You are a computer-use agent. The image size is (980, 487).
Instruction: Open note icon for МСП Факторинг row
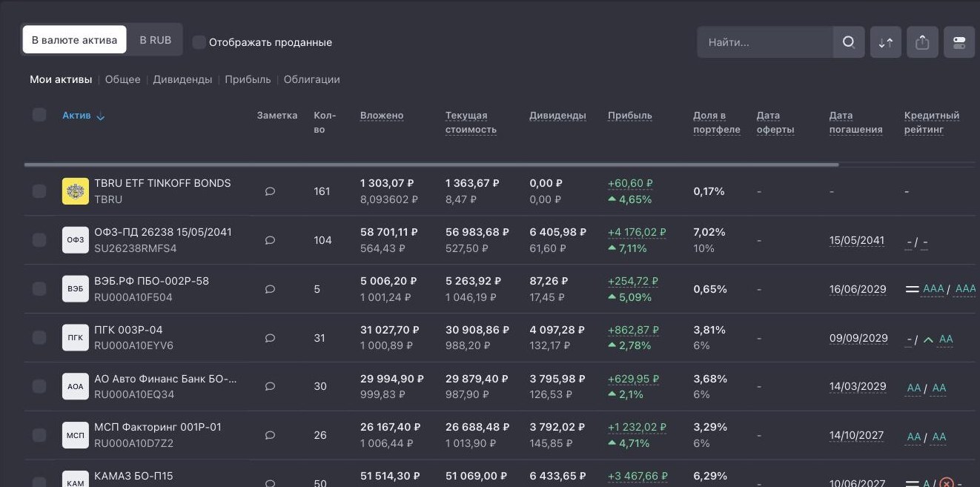click(270, 435)
